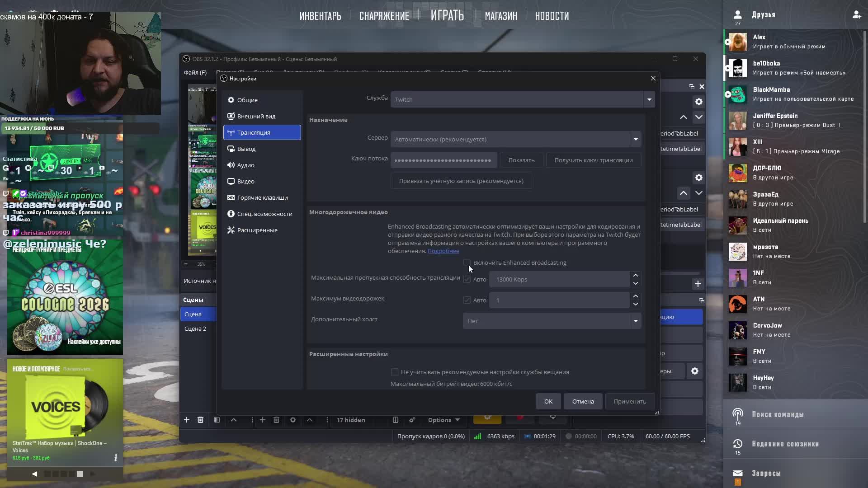This screenshot has height=488, width=868.
Task: Click the Отмена button
Action: 583,401
